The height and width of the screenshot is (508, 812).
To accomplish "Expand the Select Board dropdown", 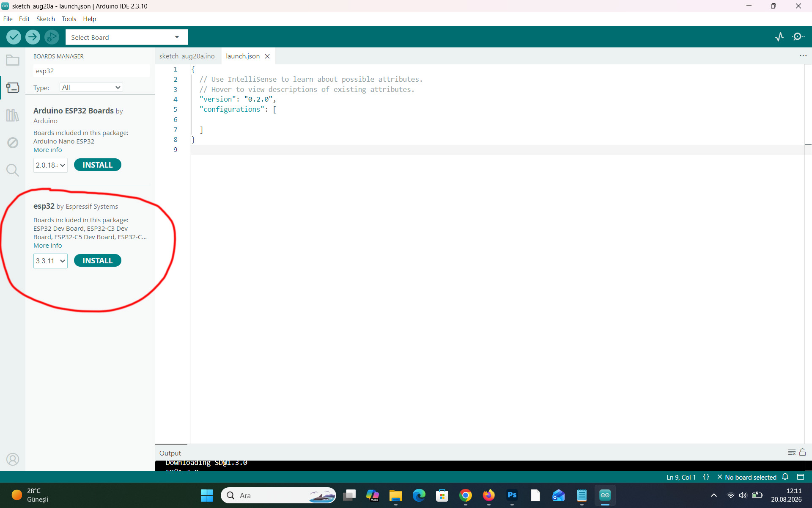I will [126, 37].
